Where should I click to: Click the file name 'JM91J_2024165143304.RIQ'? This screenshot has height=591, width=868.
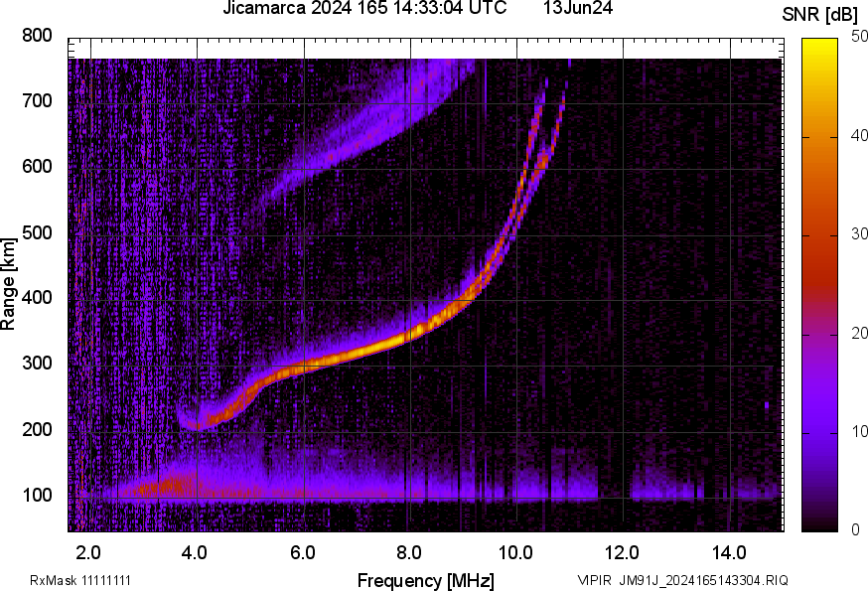click(x=703, y=581)
